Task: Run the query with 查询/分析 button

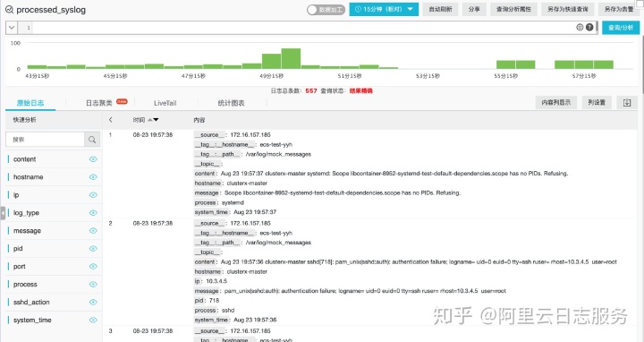Action: [621, 28]
